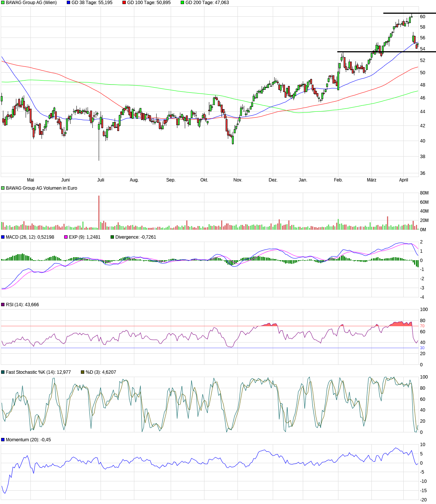Click the green GD 200 Tage legend square
The image size is (436, 504).
pos(183,3)
